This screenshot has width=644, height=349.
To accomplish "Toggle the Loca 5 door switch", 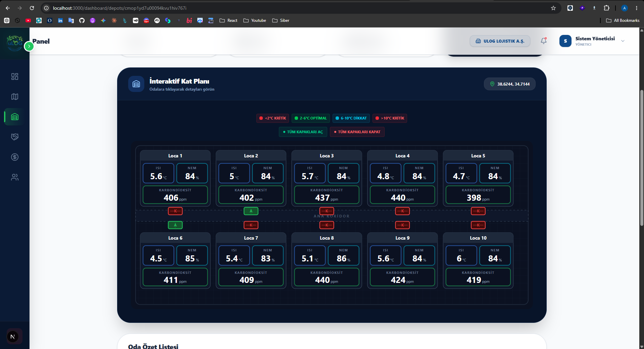I will (x=478, y=211).
